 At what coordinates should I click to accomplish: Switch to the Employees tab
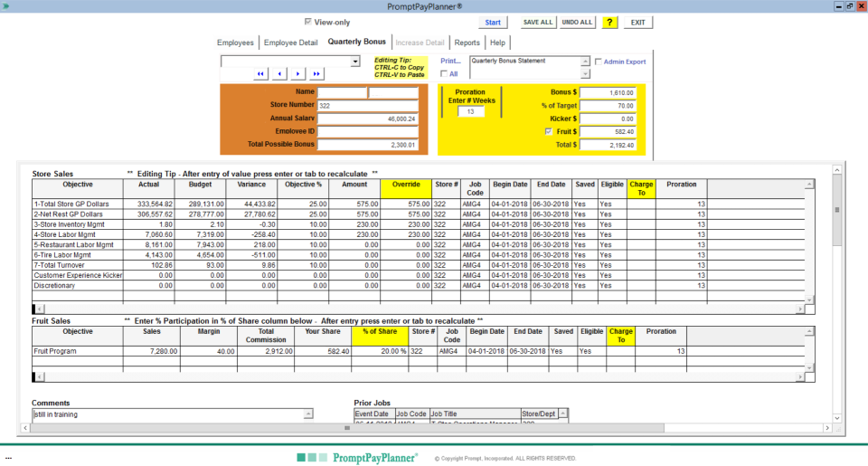(235, 43)
